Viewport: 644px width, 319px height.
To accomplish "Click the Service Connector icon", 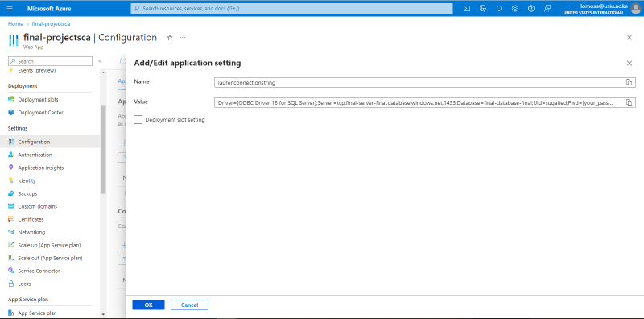I will [x=11, y=271].
